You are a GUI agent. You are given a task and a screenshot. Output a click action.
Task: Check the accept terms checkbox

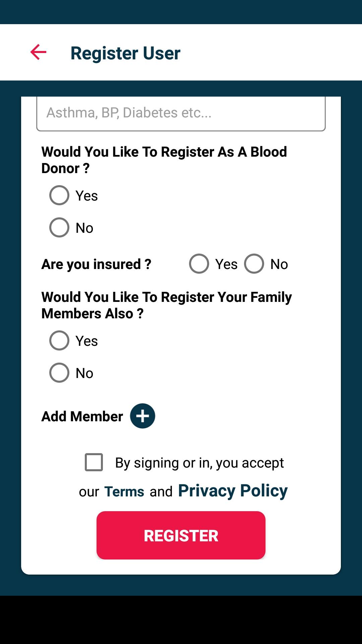94,462
